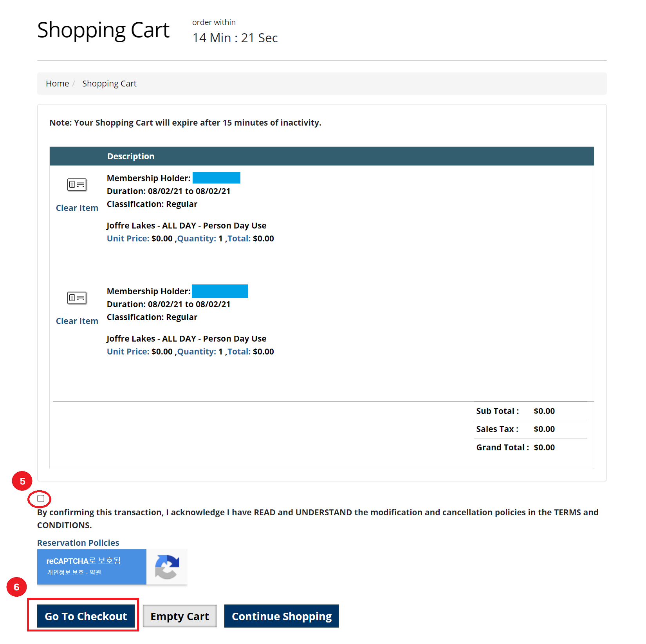Clear the second Joffre Lakes item
The image size is (646, 644).
click(x=77, y=321)
